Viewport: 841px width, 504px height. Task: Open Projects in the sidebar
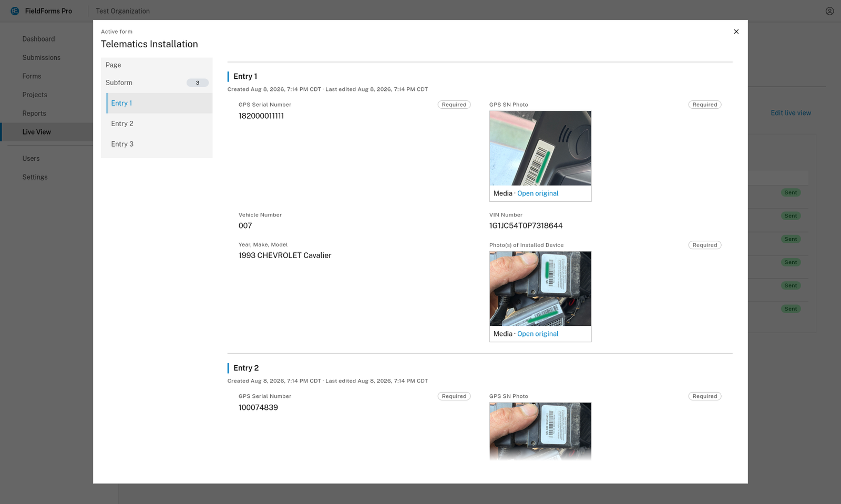[35, 95]
